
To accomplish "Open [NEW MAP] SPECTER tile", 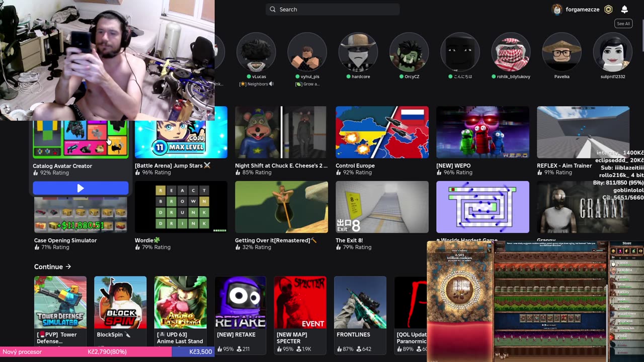I will pos(300,302).
